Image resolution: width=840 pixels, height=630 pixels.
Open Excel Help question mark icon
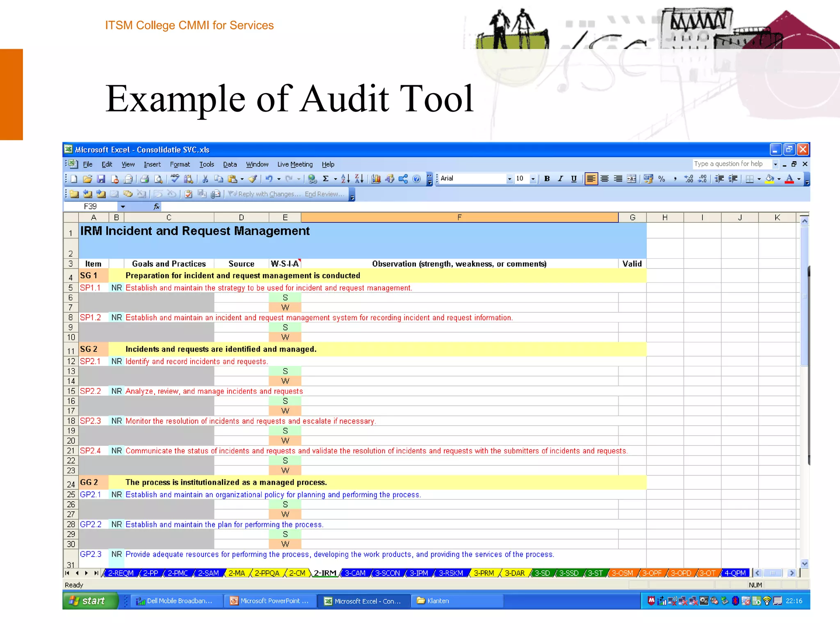417,179
